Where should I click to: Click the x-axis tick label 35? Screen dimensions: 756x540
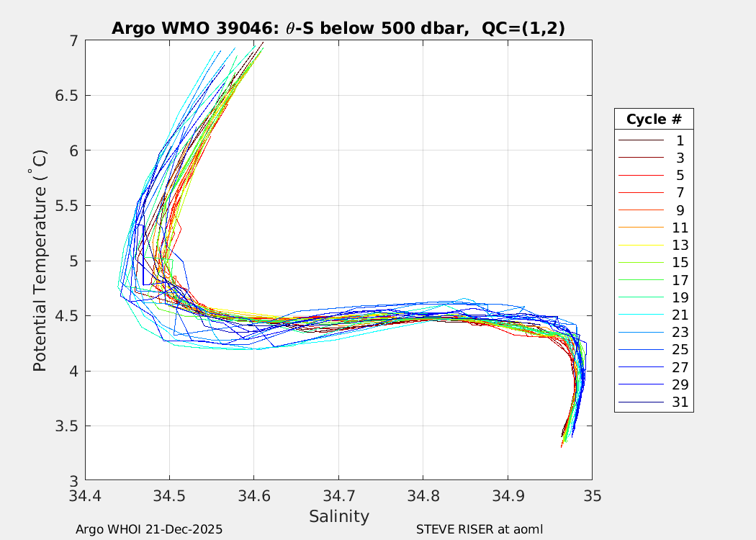(592, 496)
